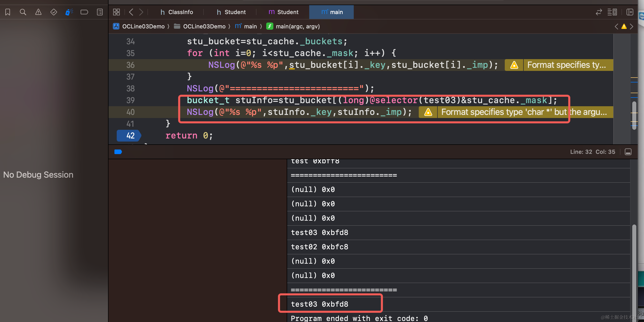Toggle breakpoints activation in debug bar

[x=118, y=152]
